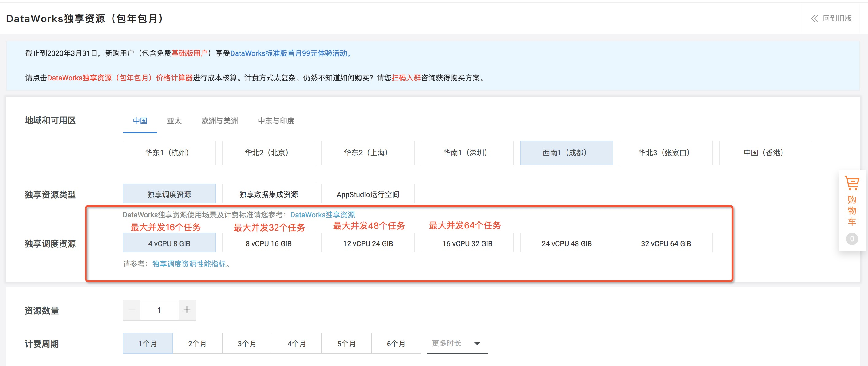The height and width of the screenshot is (366, 868).
Task: Select 独享数据集成资源 resource type
Action: (x=268, y=194)
